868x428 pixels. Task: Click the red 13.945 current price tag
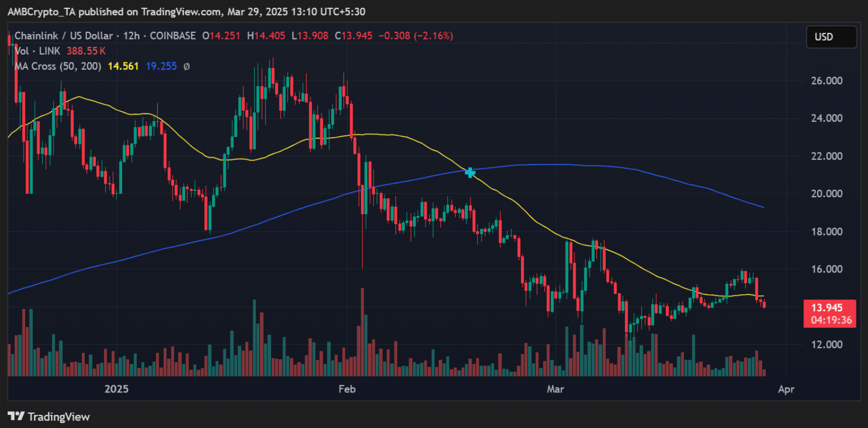pos(826,307)
